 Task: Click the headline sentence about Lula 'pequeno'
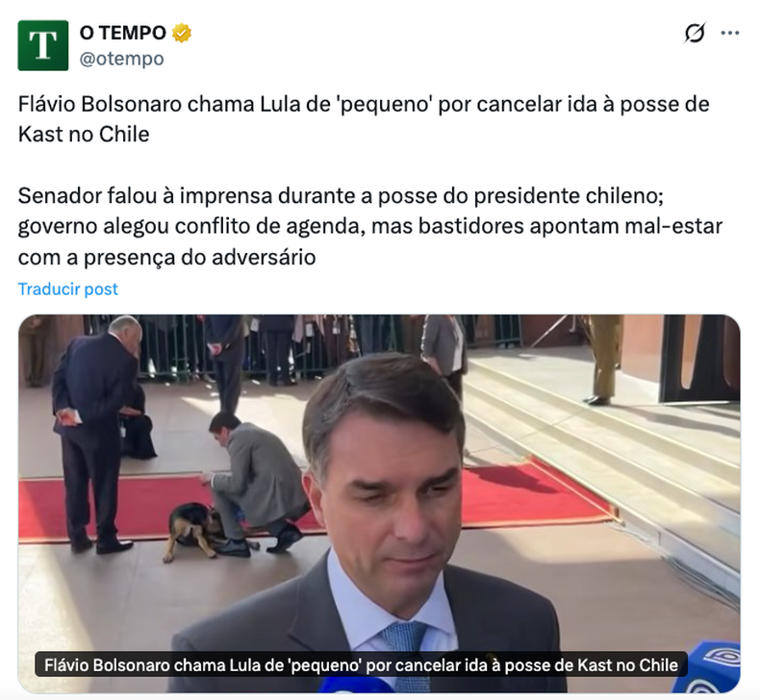click(364, 119)
